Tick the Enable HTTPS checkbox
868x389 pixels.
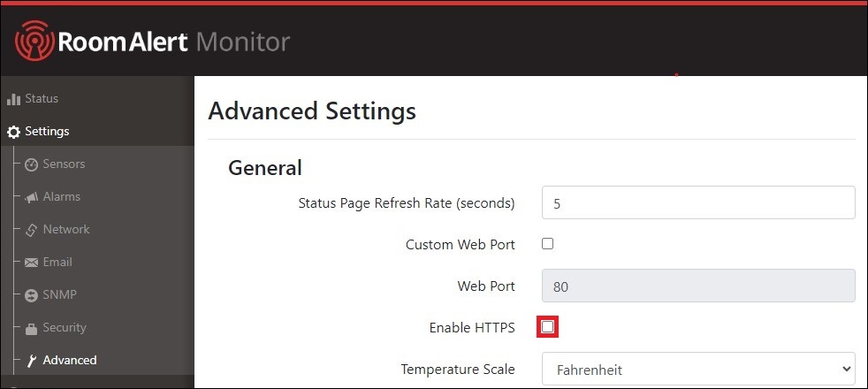pos(548,327)
